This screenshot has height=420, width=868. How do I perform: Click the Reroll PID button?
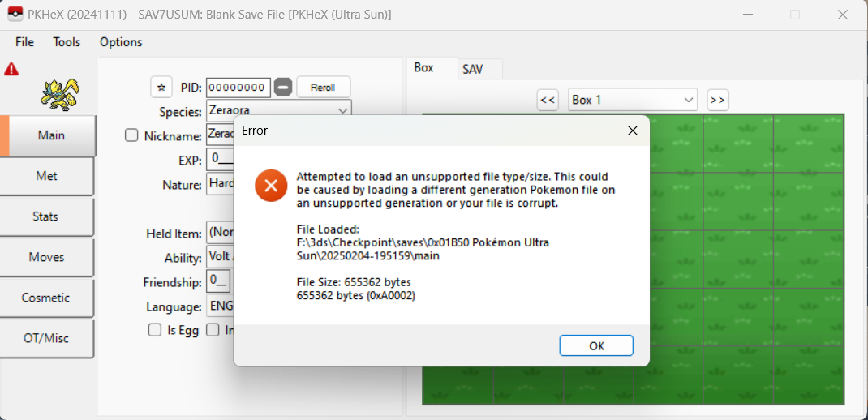tap(324, 88)
